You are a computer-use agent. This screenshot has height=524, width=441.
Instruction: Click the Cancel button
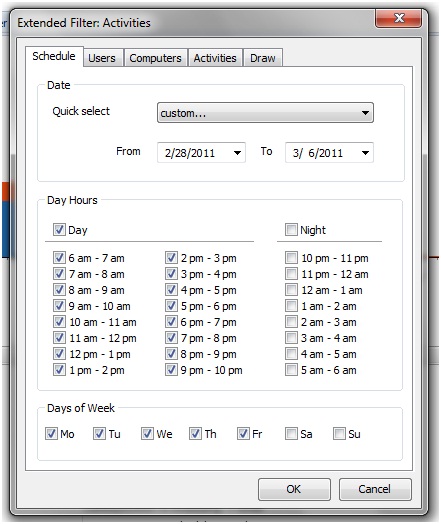coord(375,489)
